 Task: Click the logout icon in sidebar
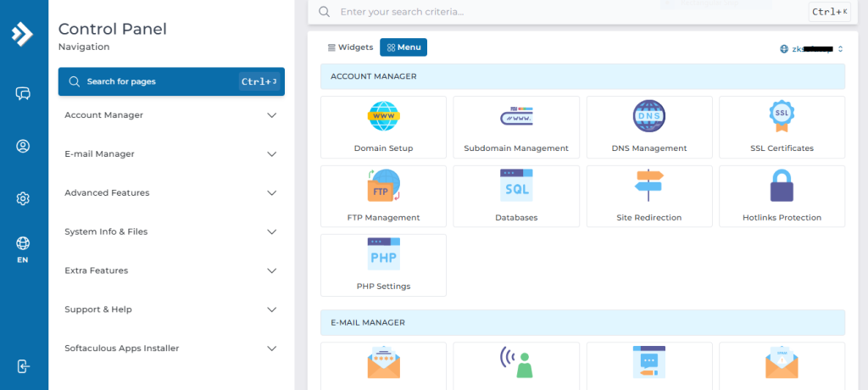23,366
